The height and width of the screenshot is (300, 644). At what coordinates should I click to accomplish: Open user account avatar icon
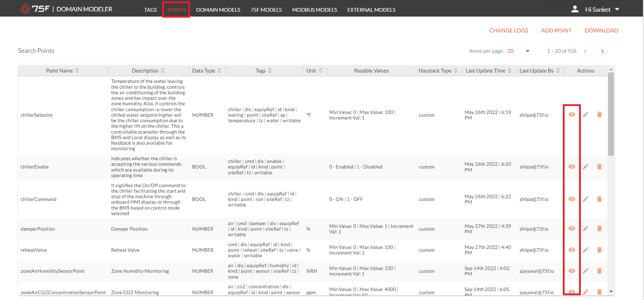click(575, 9)
